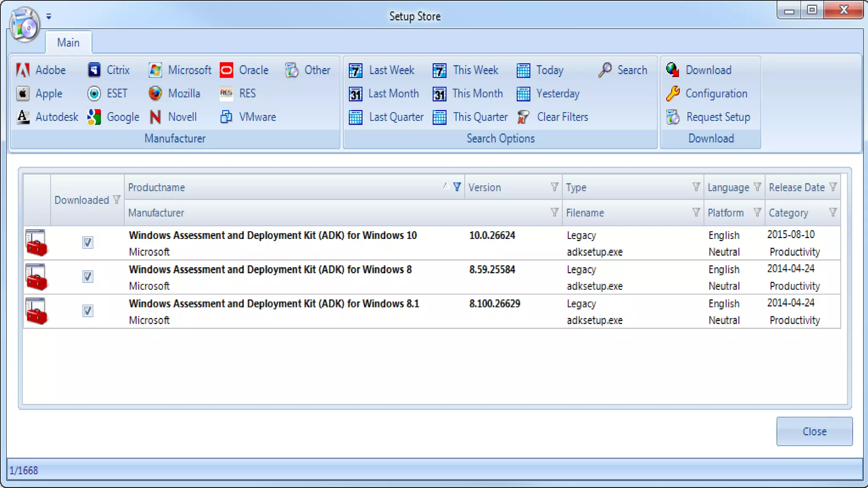The image size is (868, 488).
Task: Filter by VMware icon
Action: [x=226, y=116]
